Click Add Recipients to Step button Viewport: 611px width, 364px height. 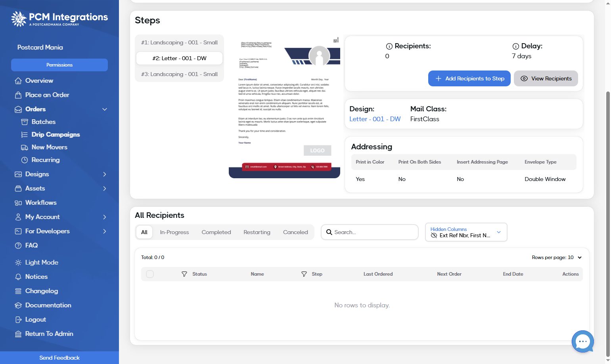pos(469,78)
